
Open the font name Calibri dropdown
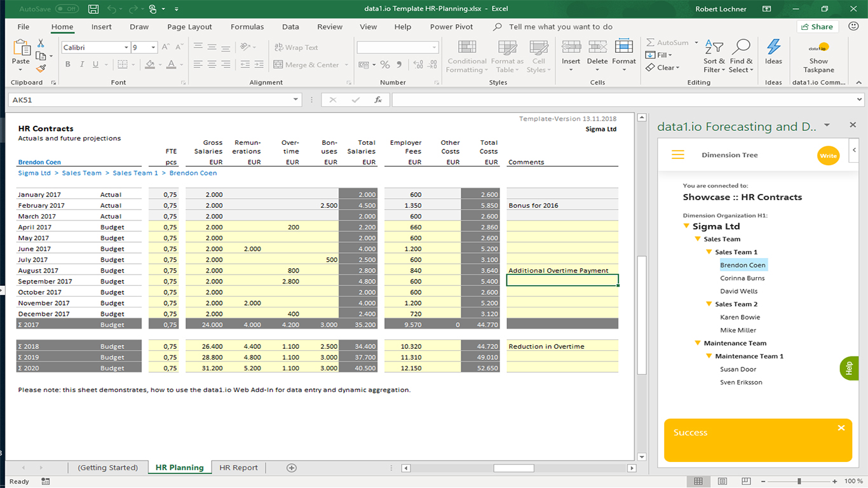point(126,48)
